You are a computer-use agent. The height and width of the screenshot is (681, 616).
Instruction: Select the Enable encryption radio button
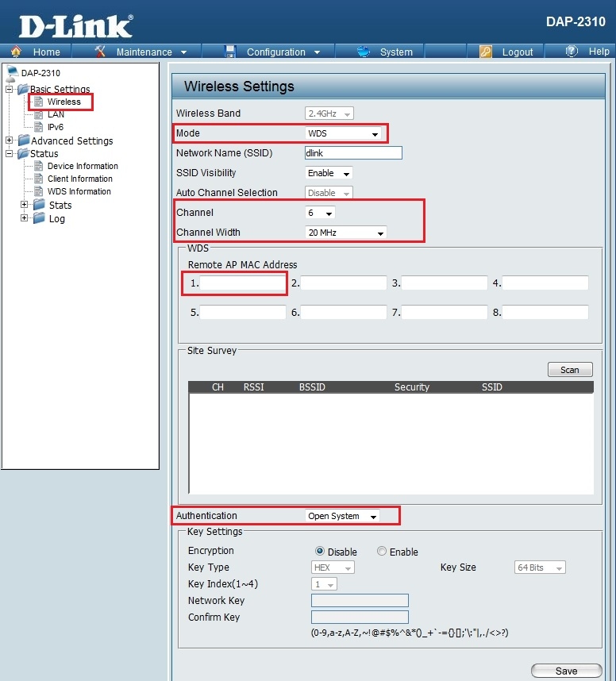pyautogui.click(x=382, y=552)
